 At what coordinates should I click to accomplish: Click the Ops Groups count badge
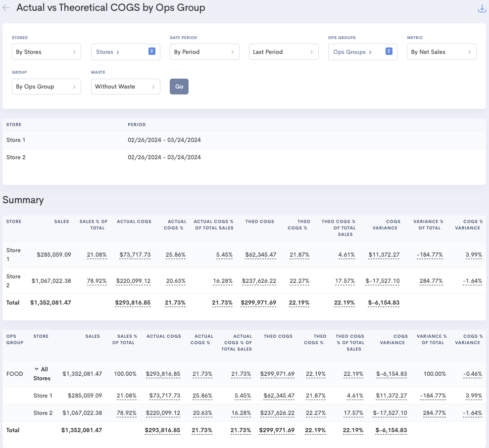(x=389, y=51)
